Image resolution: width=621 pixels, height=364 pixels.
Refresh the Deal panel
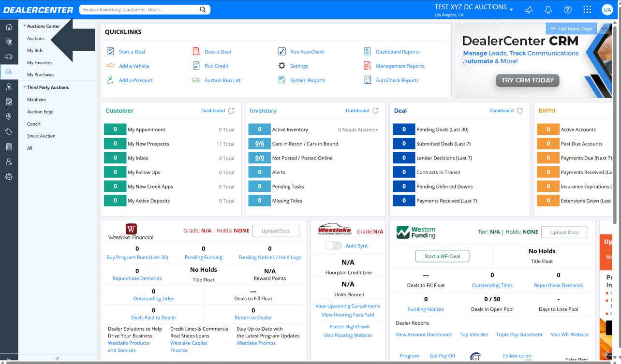[520, 111]
